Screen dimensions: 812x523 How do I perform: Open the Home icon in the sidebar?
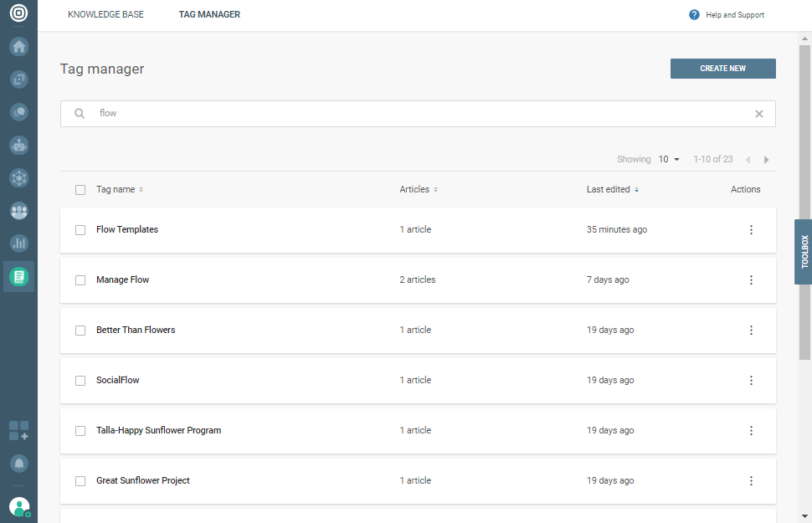pos(18,46)
